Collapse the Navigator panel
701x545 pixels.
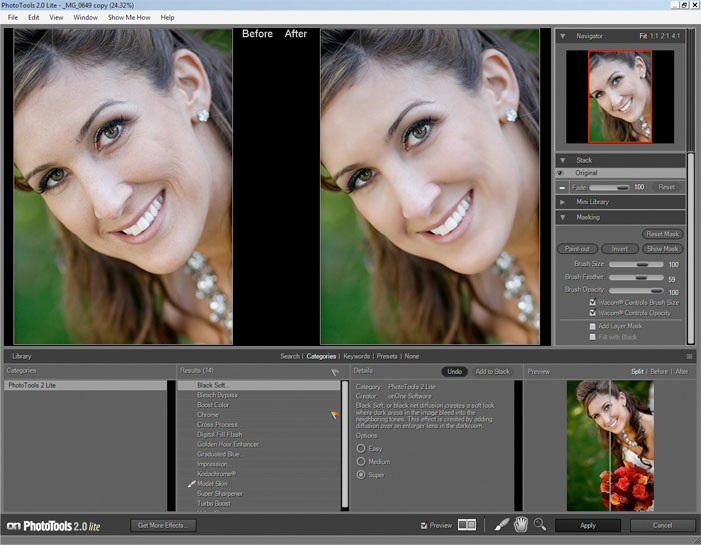pos(563,36)
